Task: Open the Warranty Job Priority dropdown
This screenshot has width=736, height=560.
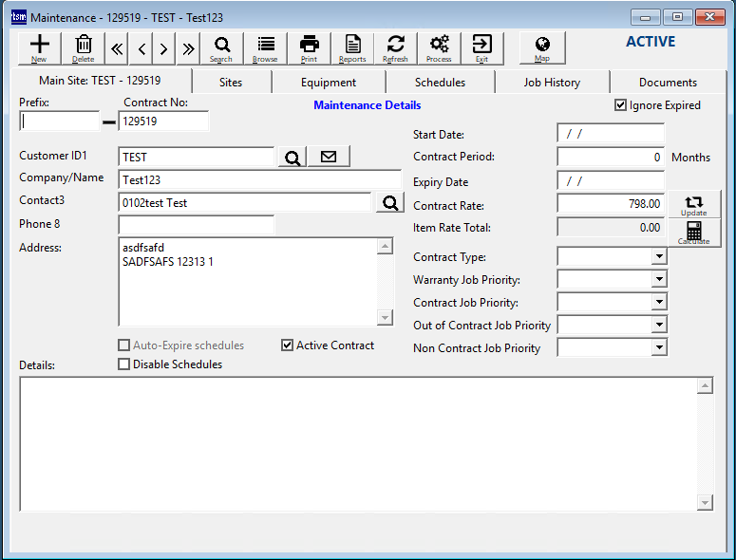Action: click(x=659, y=280)
